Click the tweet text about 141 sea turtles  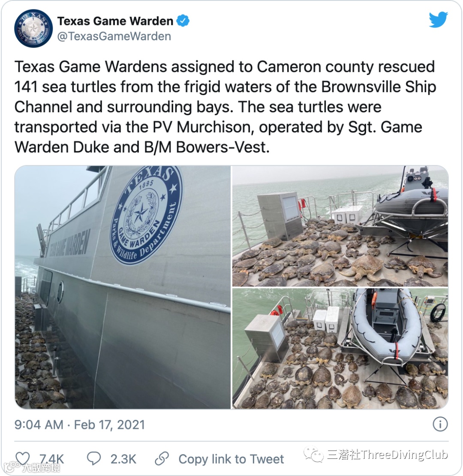tap(225, 107)
